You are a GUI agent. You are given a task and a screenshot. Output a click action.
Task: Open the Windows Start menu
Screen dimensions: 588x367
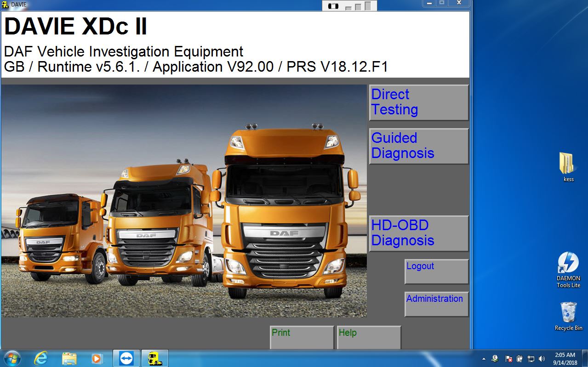pyautogui.click(x=11, y=358)
